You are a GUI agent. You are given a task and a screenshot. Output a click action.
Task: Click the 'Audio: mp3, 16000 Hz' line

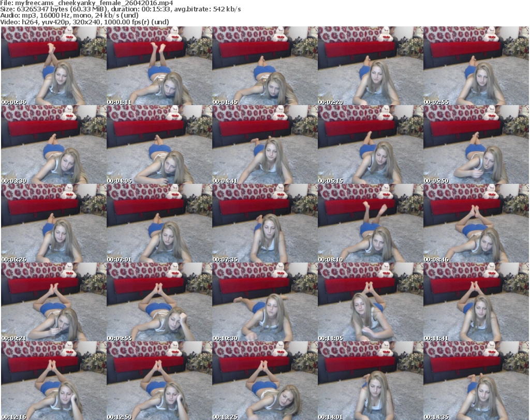[69, 16]
